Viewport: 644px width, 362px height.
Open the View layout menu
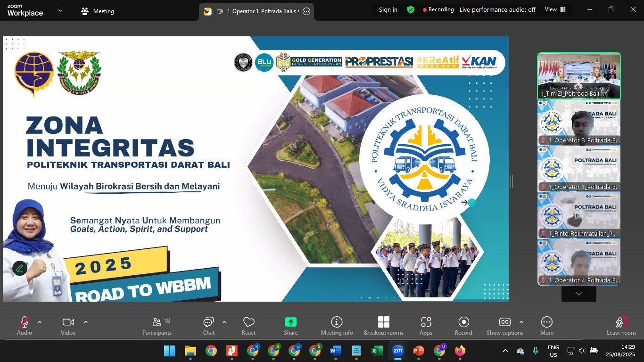(555, 9)
